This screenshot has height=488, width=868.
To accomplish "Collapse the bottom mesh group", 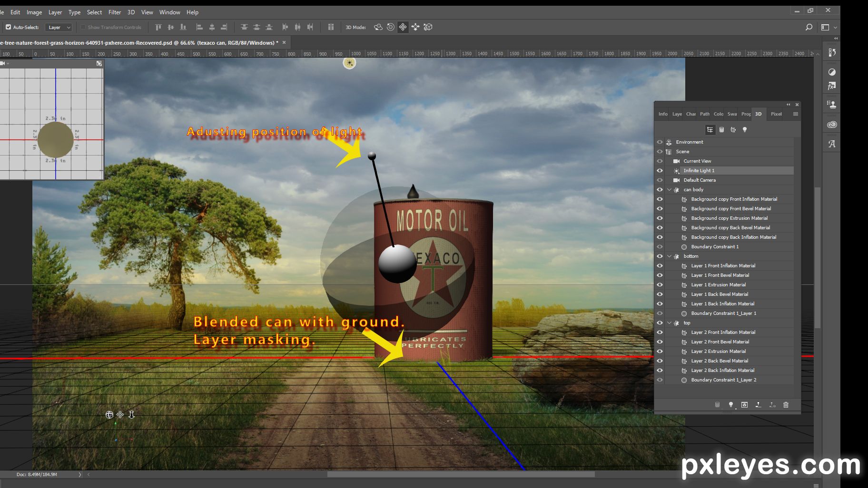I will (x=670, y=256).
